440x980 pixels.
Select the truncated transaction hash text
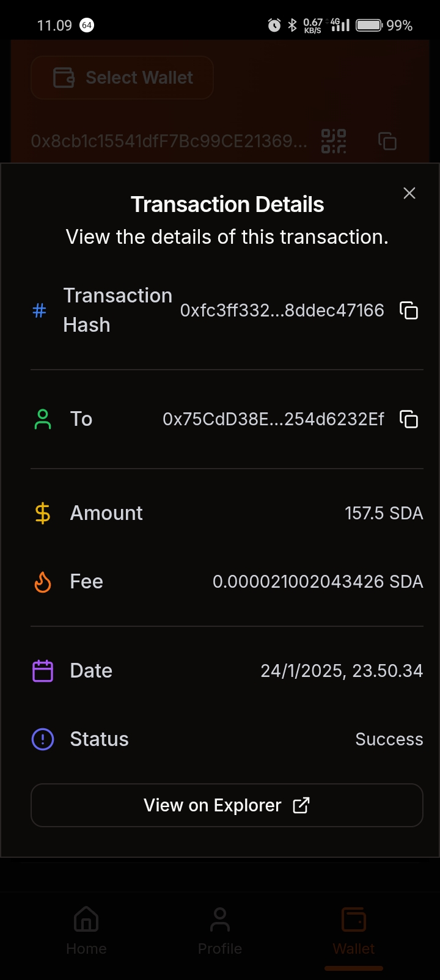click(x=282, y=310)
